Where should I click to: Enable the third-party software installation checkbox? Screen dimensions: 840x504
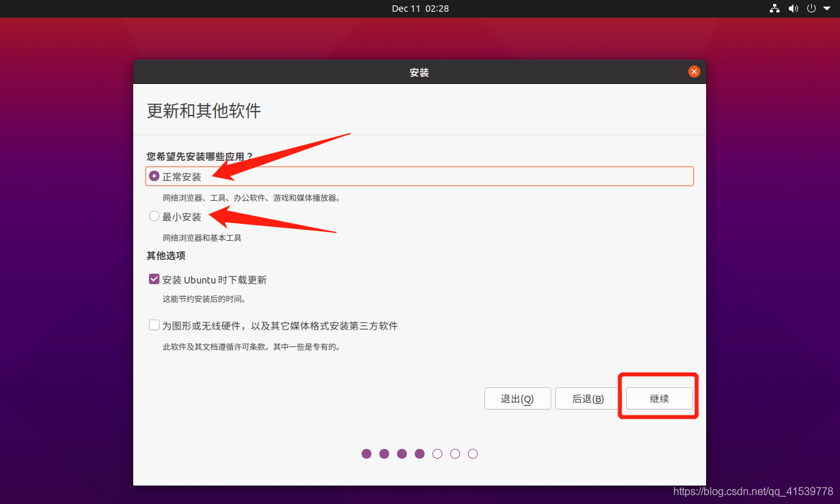pos(154,324)
